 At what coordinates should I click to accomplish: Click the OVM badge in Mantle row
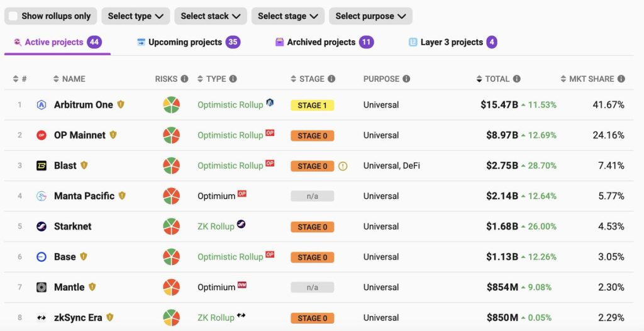point(242,285)
